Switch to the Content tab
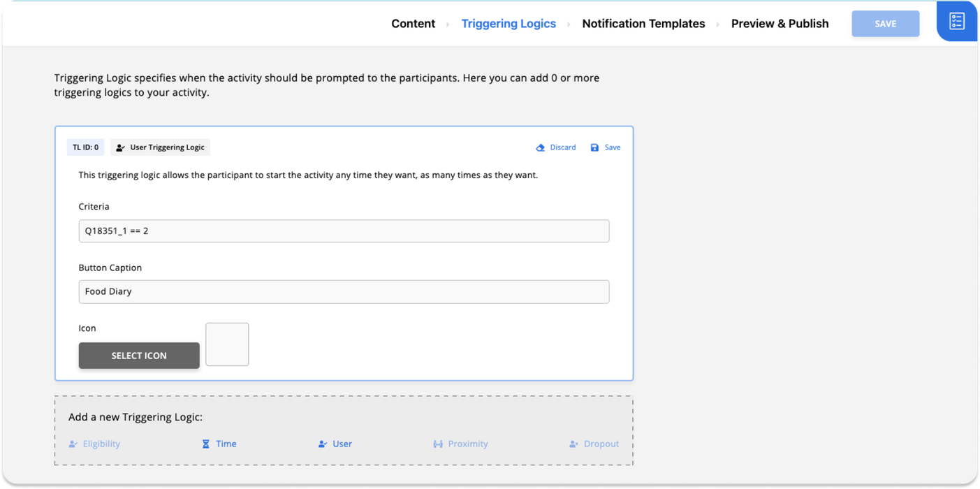This screenshot has width=980, height=489. click(x=413, y=24)
